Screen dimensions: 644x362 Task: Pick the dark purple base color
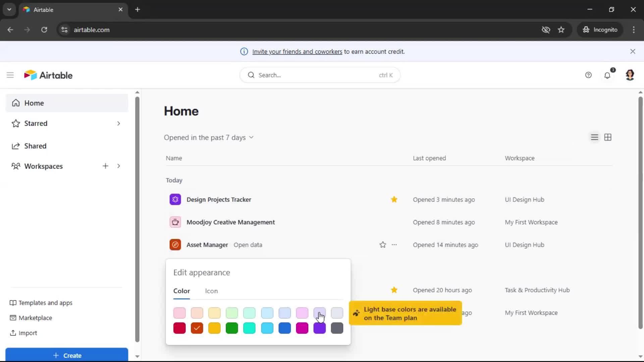[320, 328]
